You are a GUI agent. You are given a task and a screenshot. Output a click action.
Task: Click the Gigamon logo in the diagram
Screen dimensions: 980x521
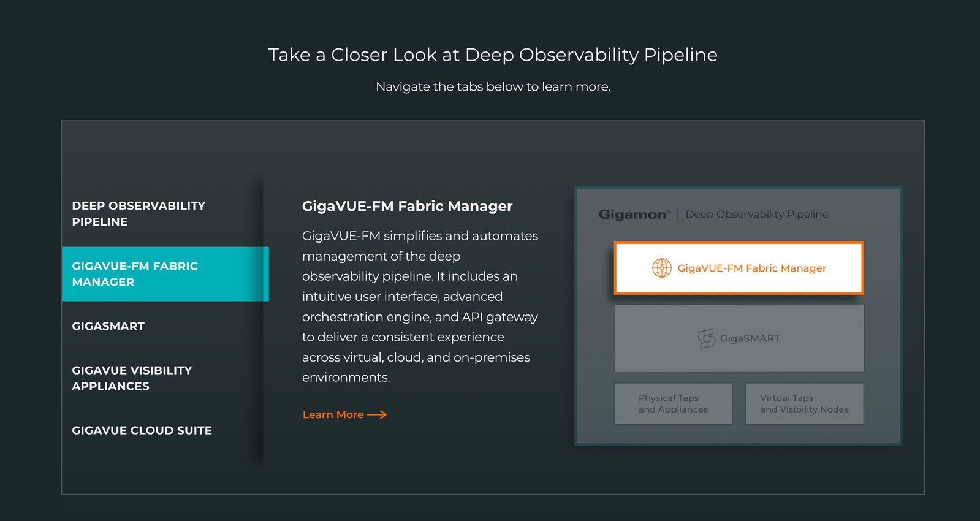pos(634,215)
